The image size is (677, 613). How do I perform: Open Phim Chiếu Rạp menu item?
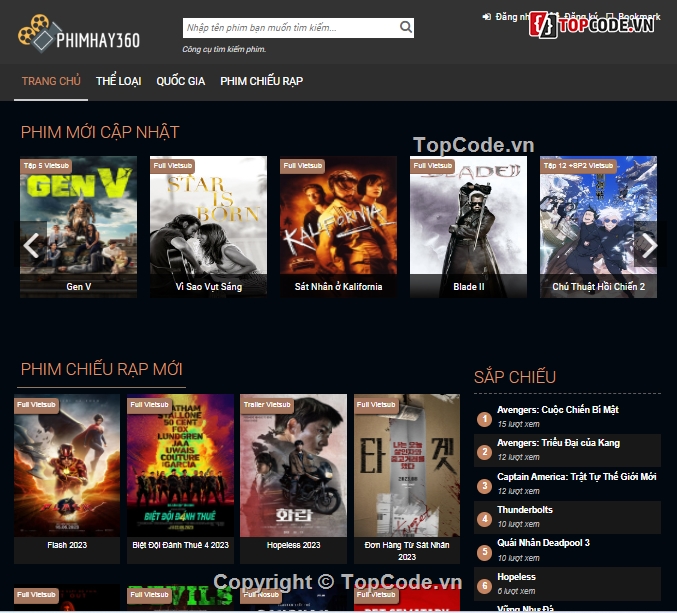pos(261,81)
